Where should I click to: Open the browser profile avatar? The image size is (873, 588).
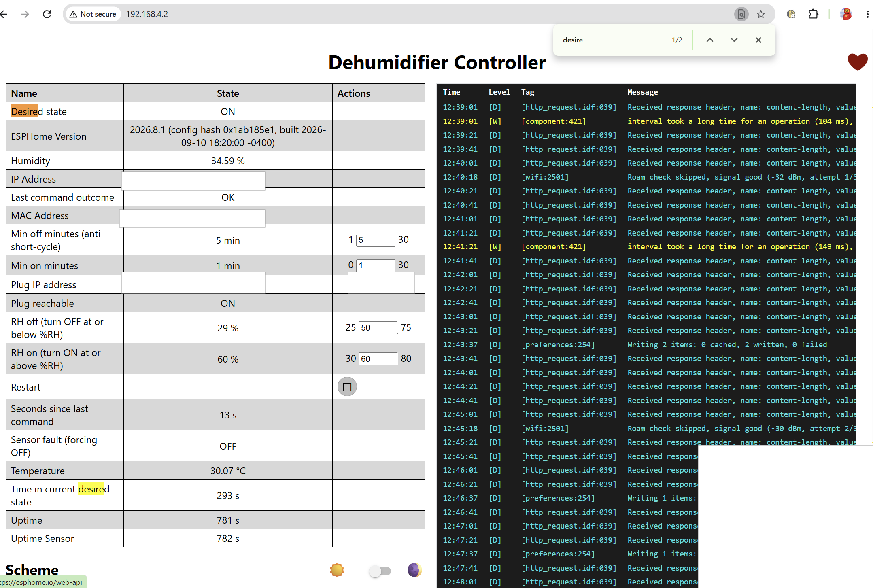[x=846, y=14]
